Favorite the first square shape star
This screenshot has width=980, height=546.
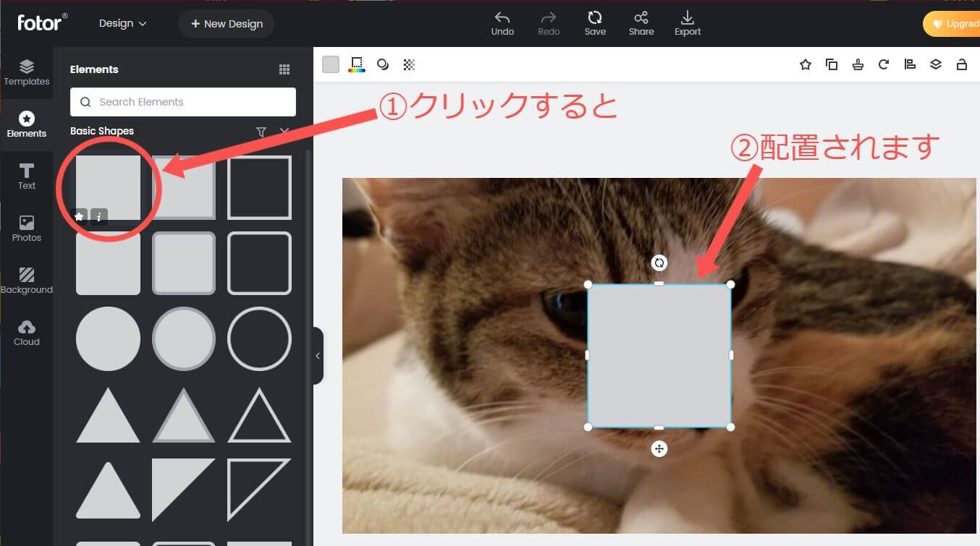pyautogui.click(x=80, y=216)
